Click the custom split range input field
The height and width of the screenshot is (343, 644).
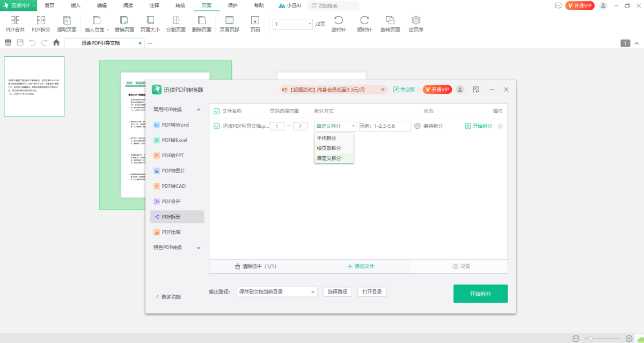click(x=385, y=126)
